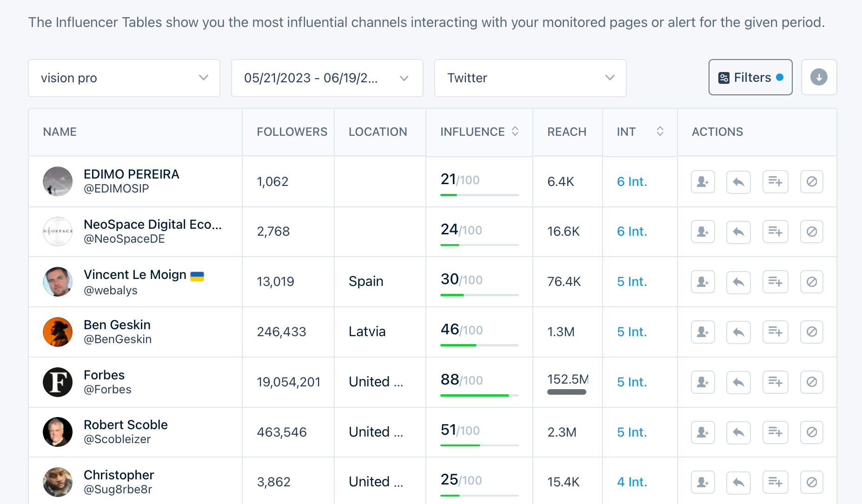
Task: Expand the date range dropdown
Action: click(x=327, y=78)
